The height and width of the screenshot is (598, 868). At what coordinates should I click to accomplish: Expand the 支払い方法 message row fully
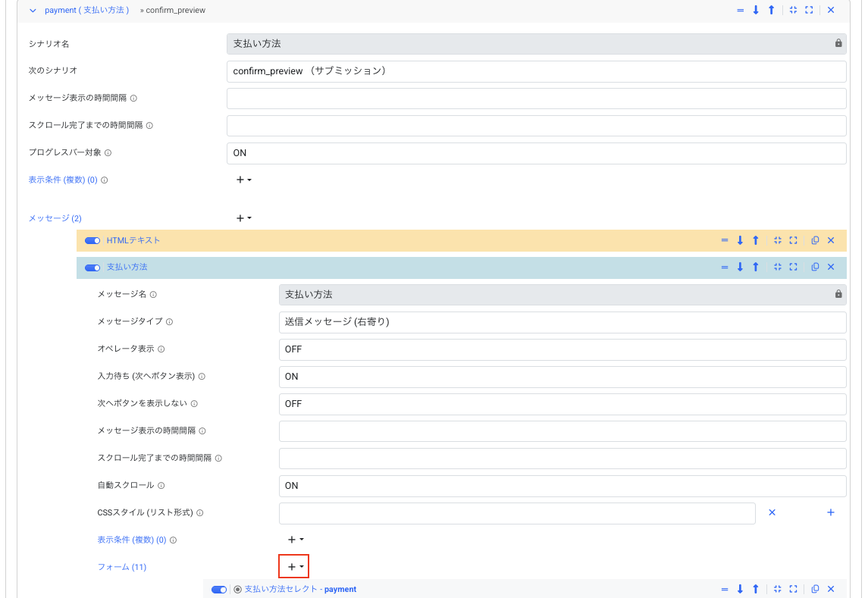793,267
